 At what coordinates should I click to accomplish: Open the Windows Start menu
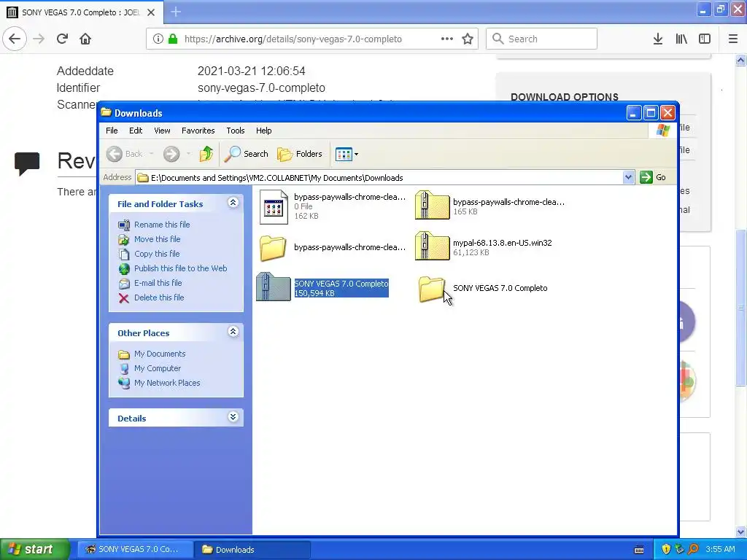35,549
